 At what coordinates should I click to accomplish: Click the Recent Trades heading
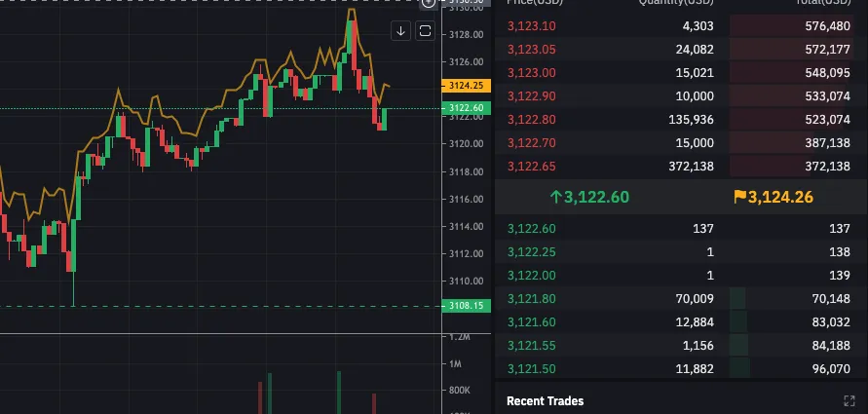click(545, 400)
